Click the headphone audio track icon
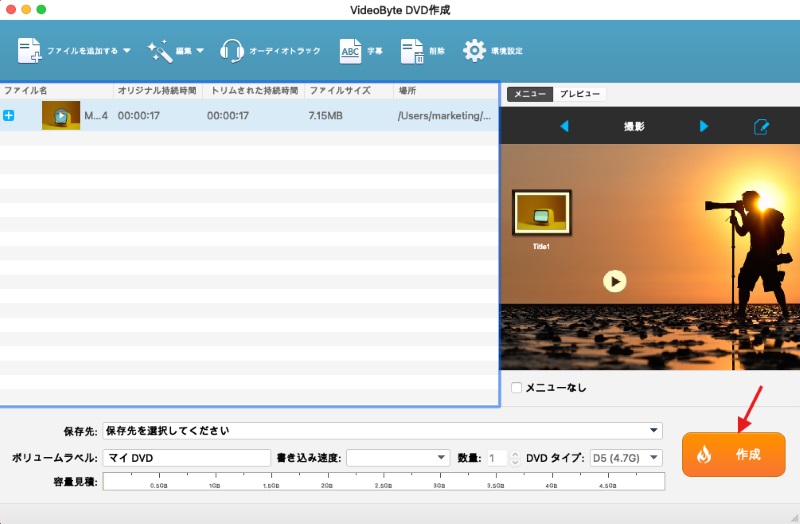This screenshot has width=800, height=524. pyautogui.click(x=232, y=51)
